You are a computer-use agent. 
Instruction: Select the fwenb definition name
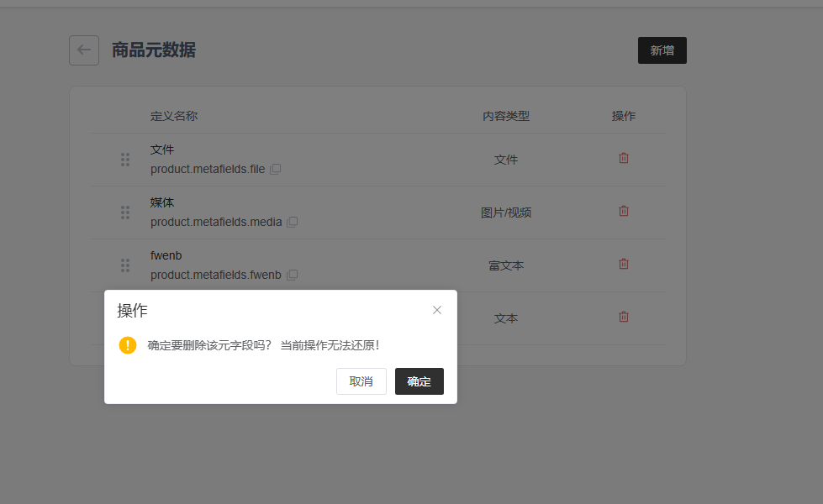[x=166, y=255]
